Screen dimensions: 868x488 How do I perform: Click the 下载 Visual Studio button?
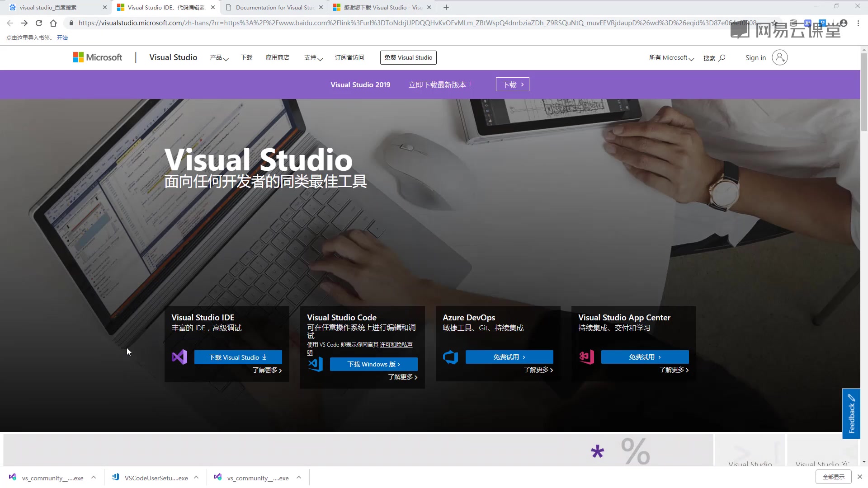(x=238, y=357)
